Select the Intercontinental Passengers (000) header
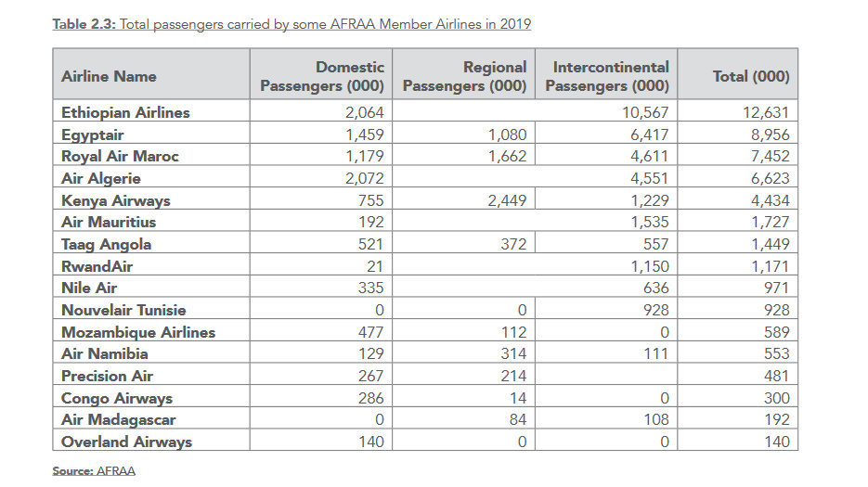This screenshot has width=868, height=487. (607, 76)
